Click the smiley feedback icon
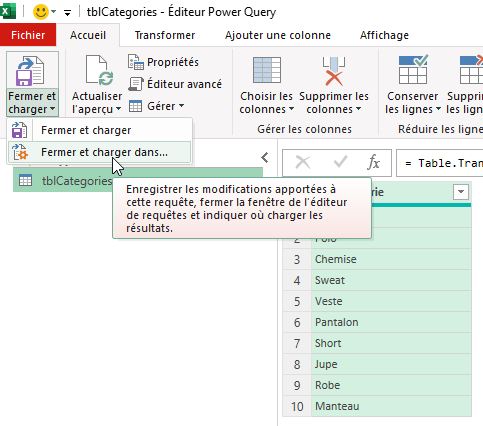 pos(41,12)
